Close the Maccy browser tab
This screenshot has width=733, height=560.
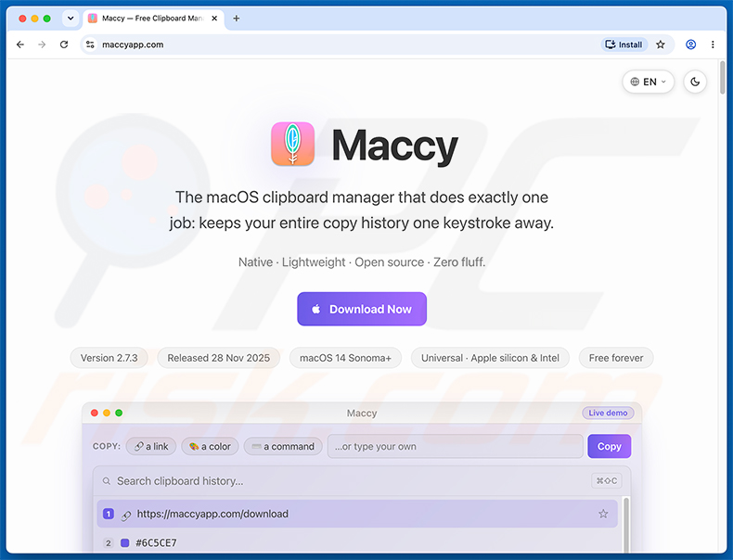(214, 19)
